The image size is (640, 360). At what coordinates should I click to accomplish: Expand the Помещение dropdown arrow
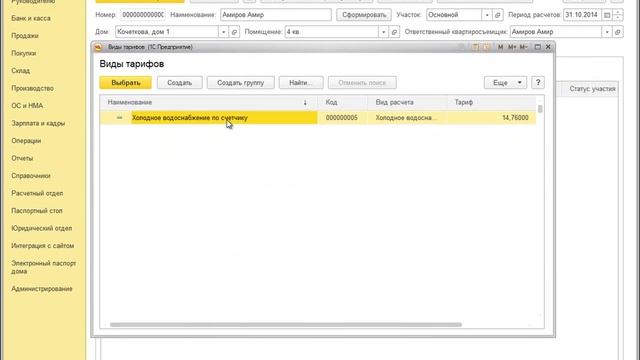[383, 32]
